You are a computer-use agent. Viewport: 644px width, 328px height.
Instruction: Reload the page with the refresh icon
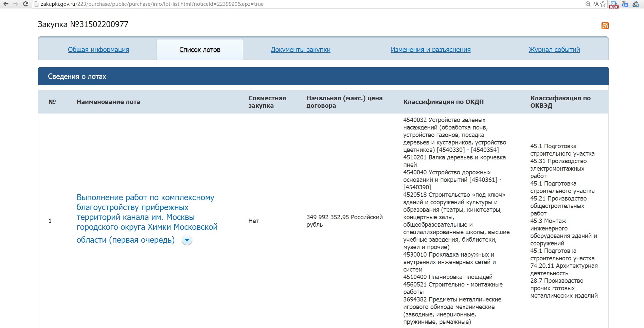pyautogui.click(x=25, y=4)
